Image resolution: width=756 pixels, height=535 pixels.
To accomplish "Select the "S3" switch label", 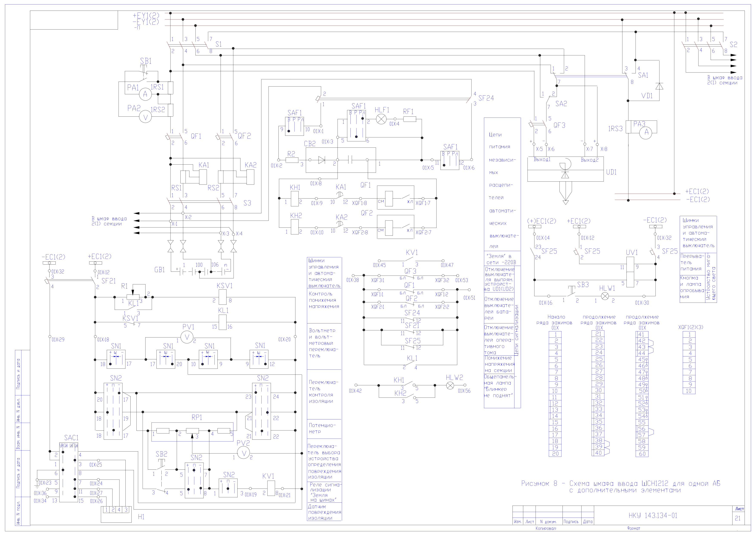I will [x=247, y=203].
